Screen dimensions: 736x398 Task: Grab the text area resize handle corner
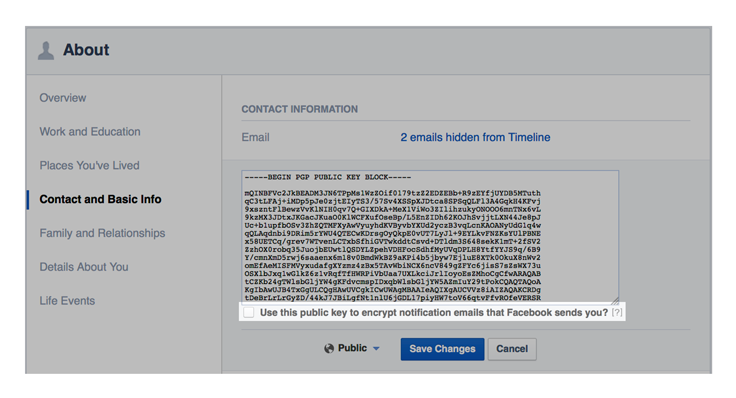pyautogui.click(x=615, y=301)
